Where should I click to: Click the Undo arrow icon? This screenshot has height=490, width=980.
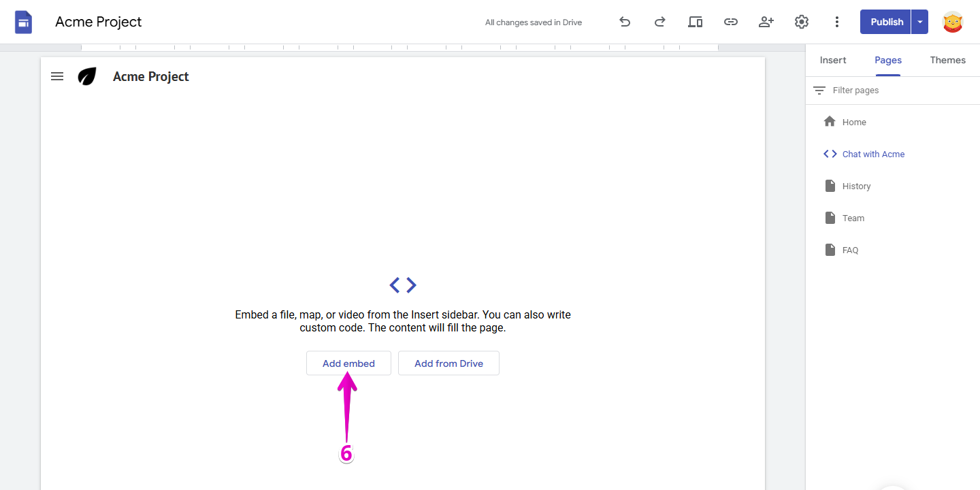625,22
